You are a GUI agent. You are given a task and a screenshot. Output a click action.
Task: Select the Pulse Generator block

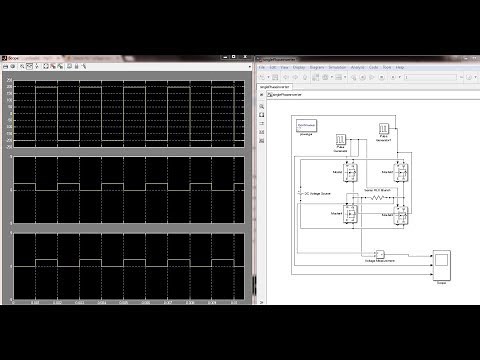coord(341,139)
